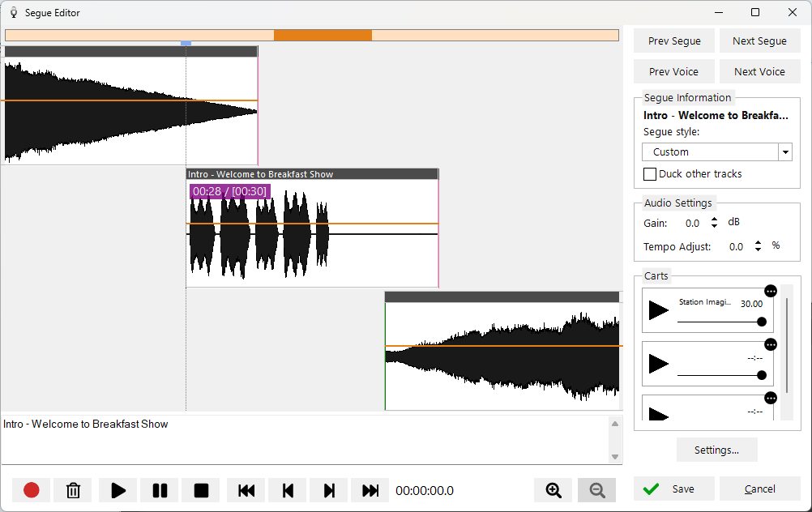Rewind to the start with double-arrow button
The image size is (812, 512).
click(246, 490)
